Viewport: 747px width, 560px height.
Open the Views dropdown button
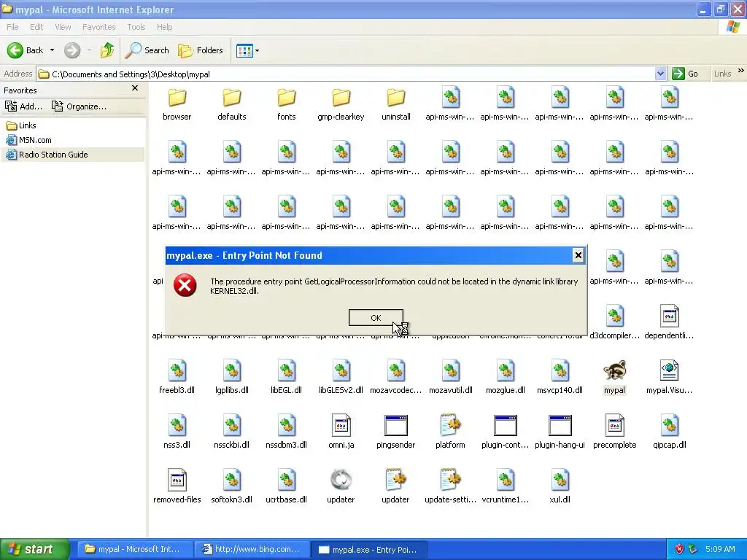coord(248,50)
